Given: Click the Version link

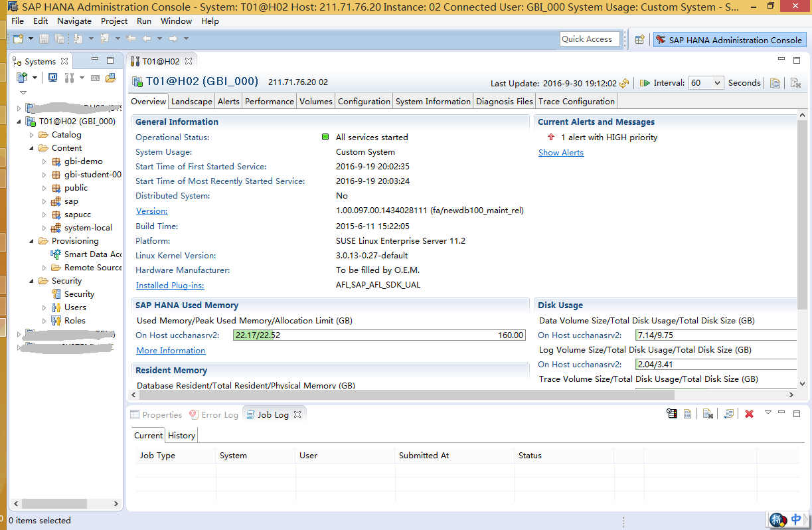Looking at the screenshot, I should pos(151,211).
